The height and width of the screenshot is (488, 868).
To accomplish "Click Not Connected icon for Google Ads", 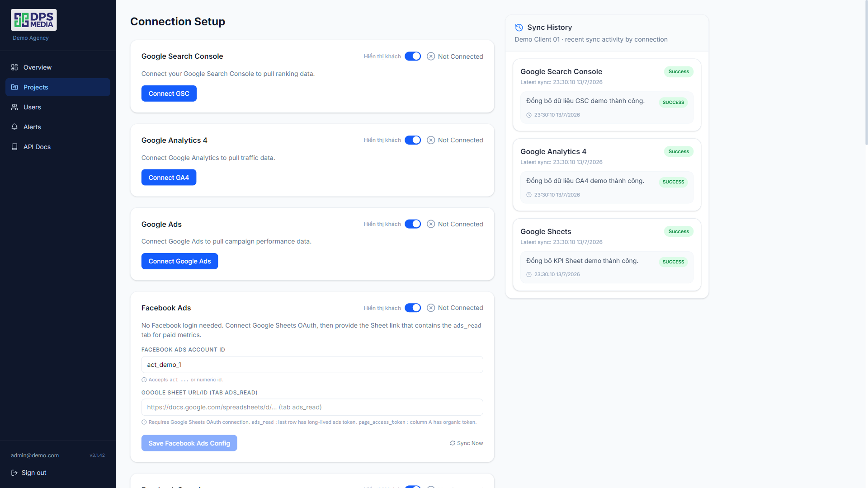I will click(431, 224).
